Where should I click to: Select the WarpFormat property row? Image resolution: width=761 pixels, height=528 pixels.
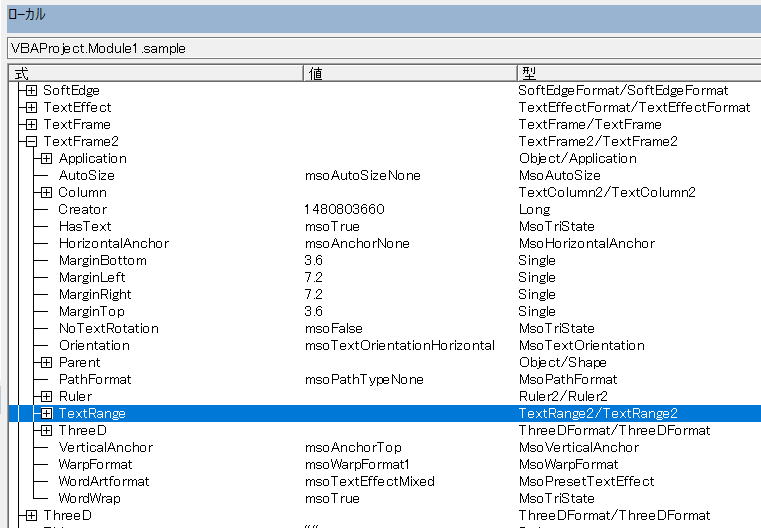[x=95, y=464]
